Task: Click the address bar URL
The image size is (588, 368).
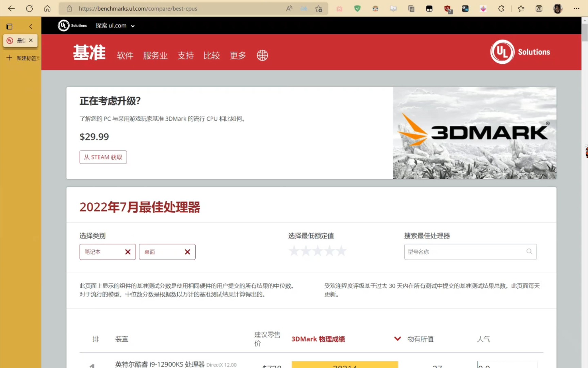Action: pos(138,9)
